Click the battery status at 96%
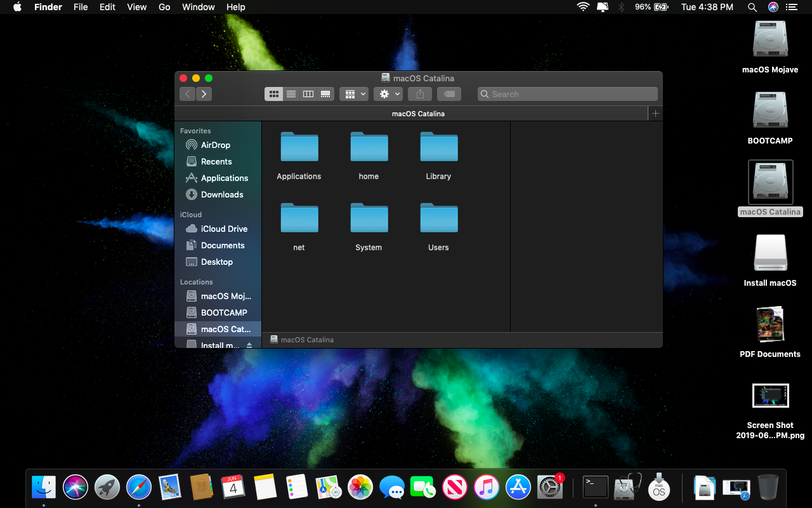 coord(652,7)
